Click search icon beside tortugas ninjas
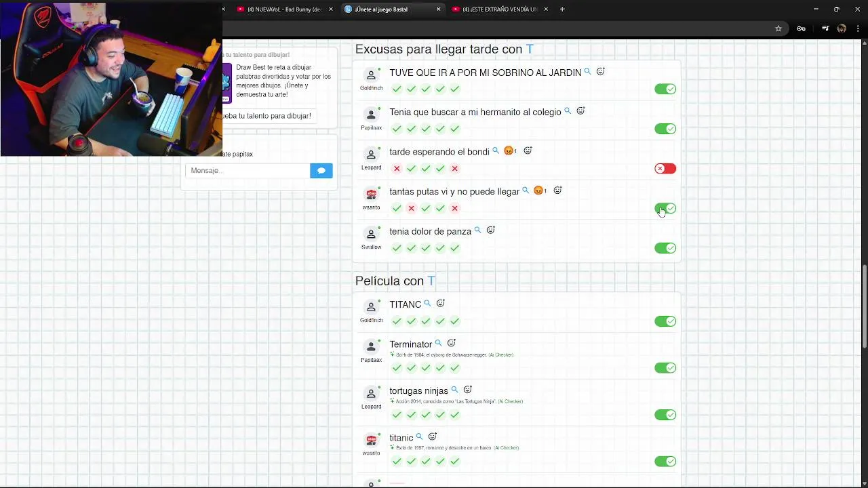868x488 pixels. 454,390
